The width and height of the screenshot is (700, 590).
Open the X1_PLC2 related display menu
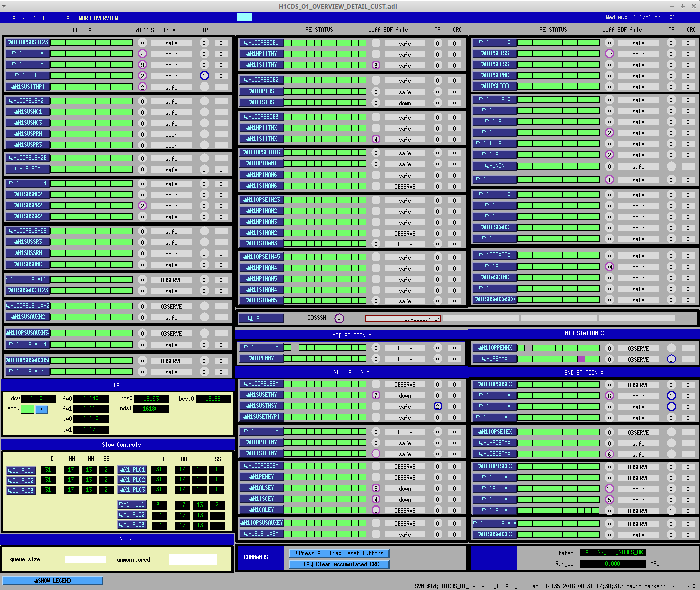[x=132, y=480]
